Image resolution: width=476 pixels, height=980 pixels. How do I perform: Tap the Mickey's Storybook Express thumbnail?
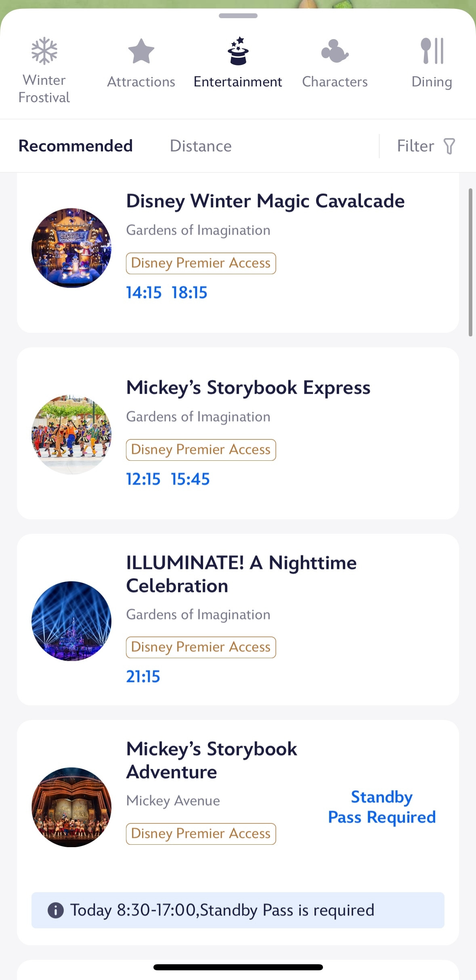[x=71, y=434]
